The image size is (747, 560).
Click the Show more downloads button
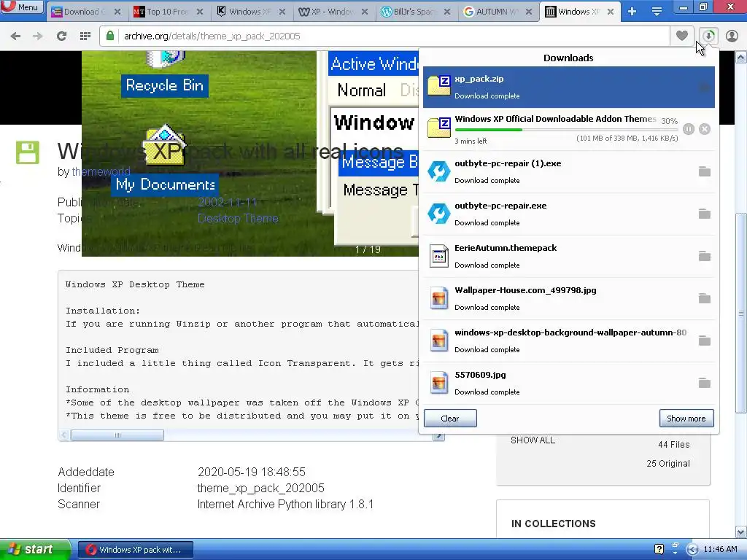pos(686,419)
